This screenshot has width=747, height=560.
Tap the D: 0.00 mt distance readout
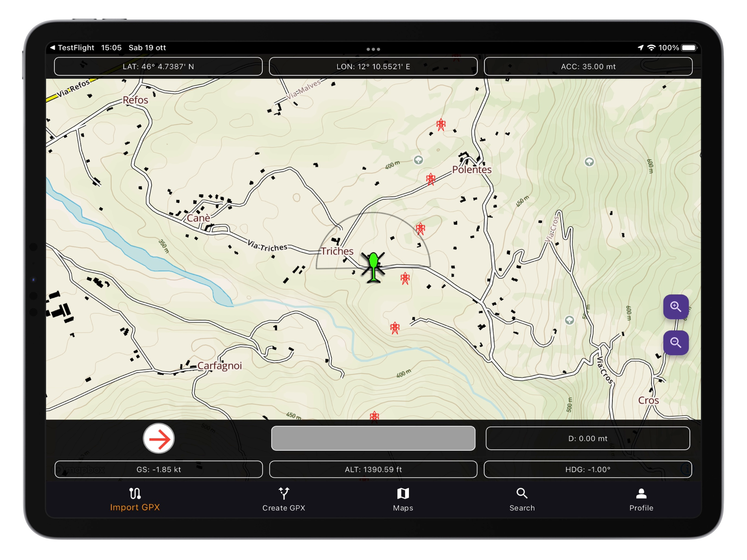click(588, 438)
